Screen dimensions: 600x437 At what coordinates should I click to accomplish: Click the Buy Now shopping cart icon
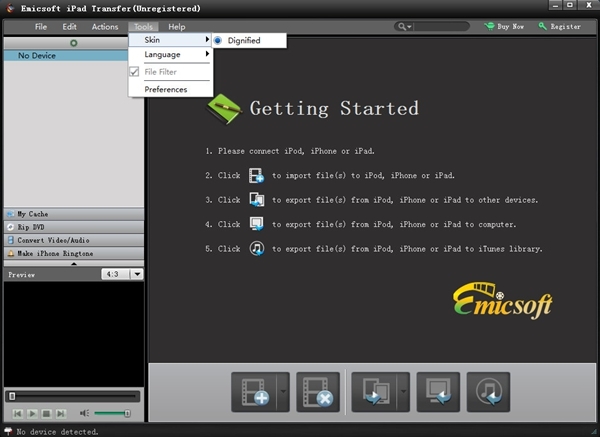(x=489, y=26)
